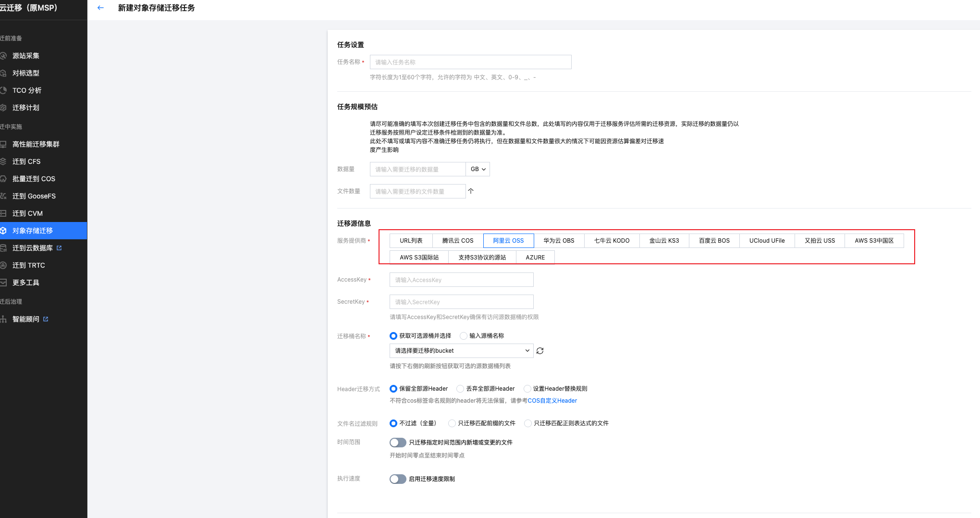Select the 迁到 CVM sidebar icon

click(26, 213)
